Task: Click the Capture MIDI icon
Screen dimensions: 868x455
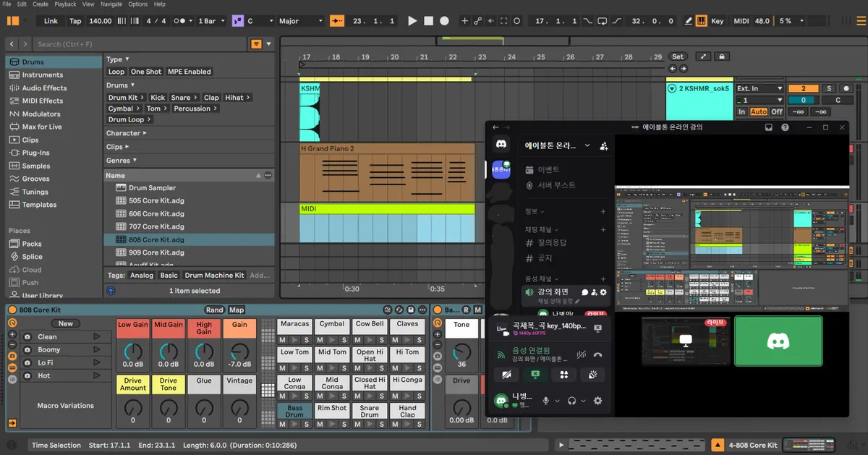Action: [x=504, y=21]
